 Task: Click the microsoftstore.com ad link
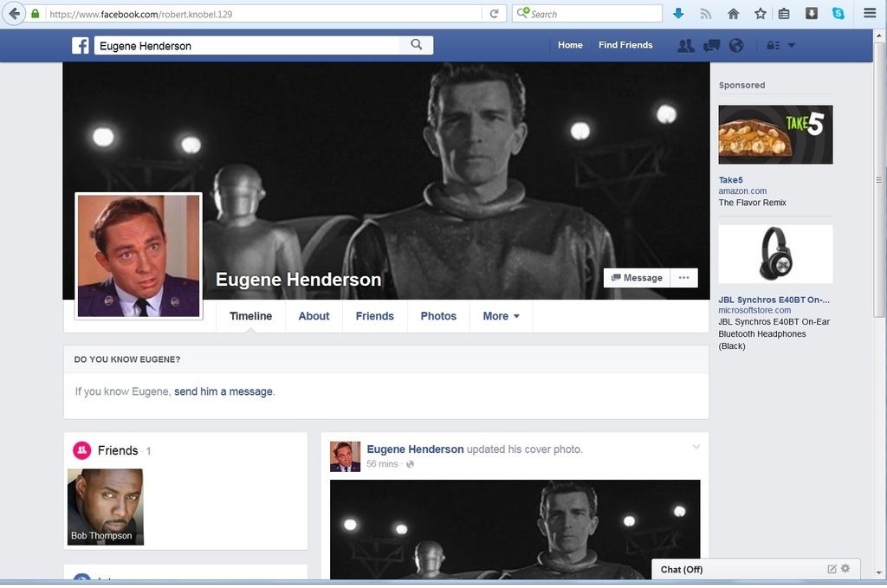754,310
